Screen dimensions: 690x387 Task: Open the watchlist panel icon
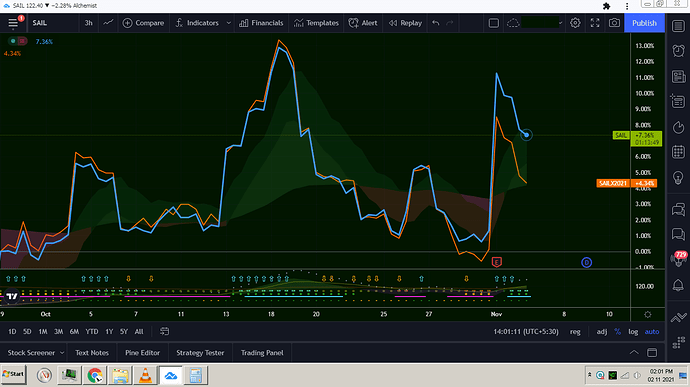coord(678,26)
